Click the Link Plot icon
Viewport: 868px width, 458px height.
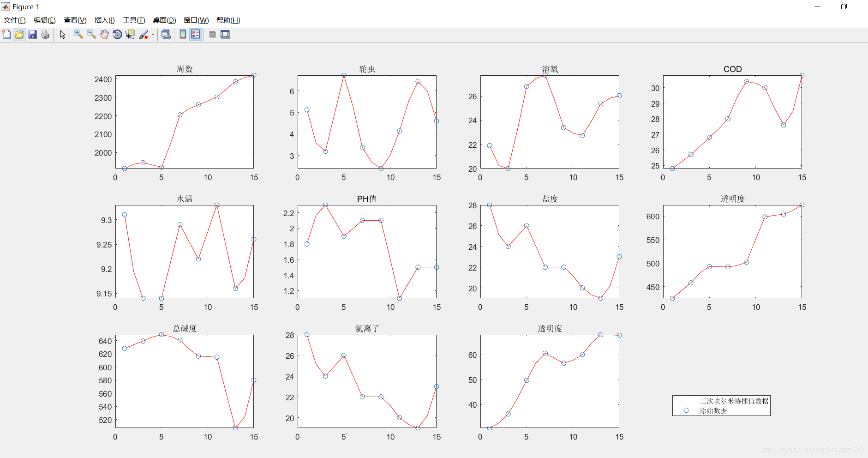click(166, 34)
